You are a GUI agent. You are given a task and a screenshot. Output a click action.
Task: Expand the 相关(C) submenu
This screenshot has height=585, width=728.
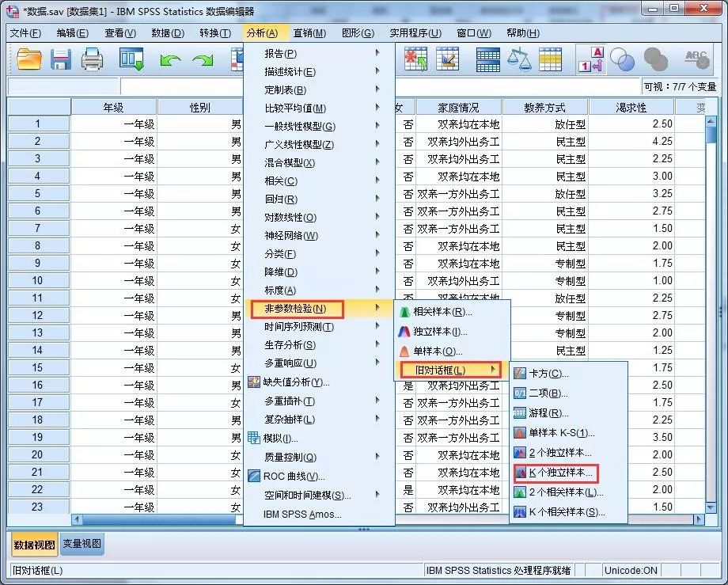click(319, 181)
